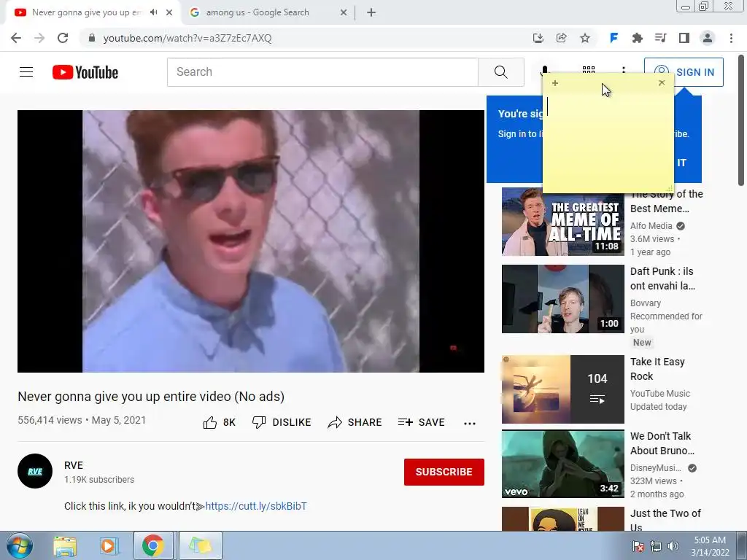Toggle the Chrome side panel icon
The height and width of the screenshot is (560, 747).
pyautogui.click(x=684, y=38)
